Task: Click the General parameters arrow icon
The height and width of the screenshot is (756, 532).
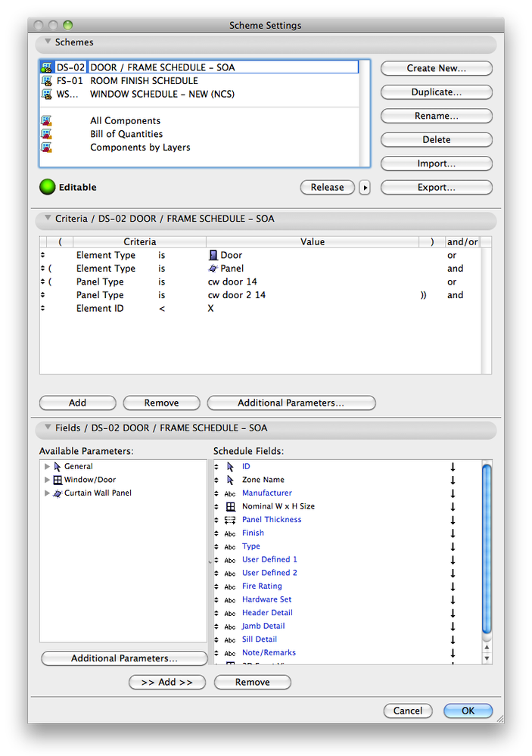Action: pyautogui.click(x=58, y=466)
